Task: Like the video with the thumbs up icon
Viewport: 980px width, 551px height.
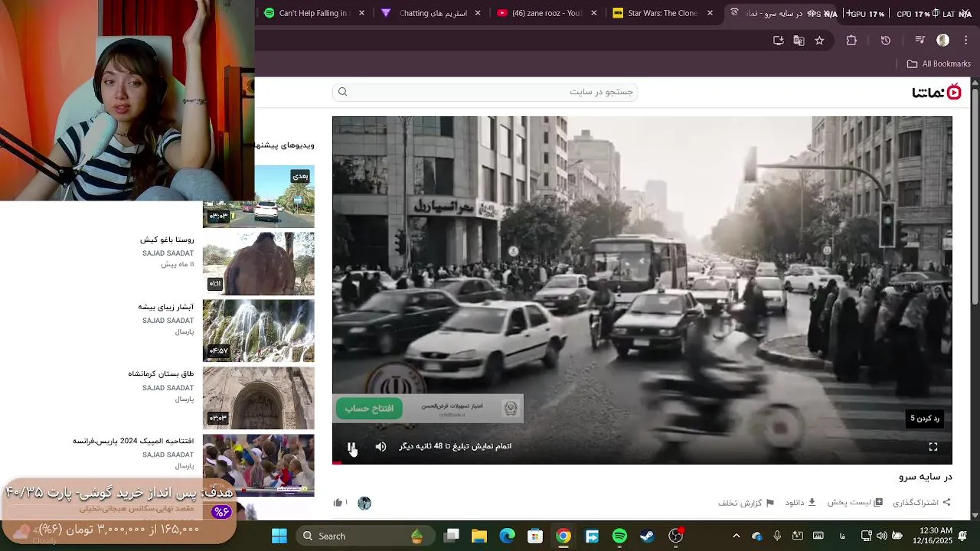Action: click(338, 503)
